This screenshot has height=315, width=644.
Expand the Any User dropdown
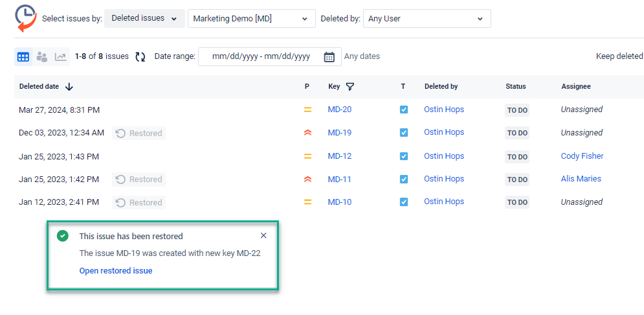pos(427,19)
